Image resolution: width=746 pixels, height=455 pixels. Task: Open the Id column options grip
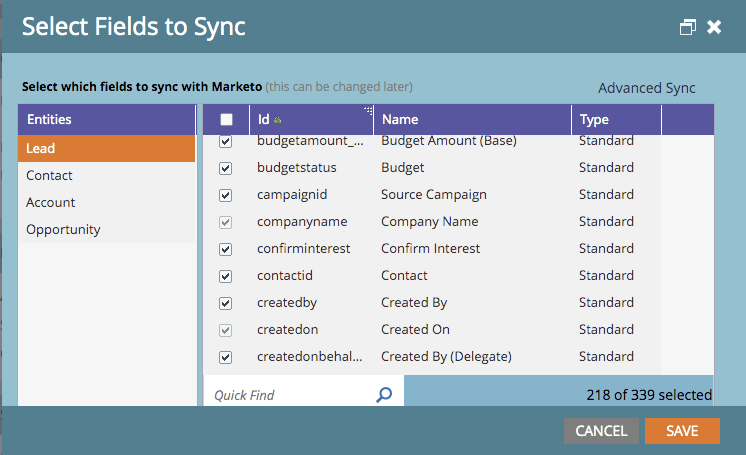[367, 111]
